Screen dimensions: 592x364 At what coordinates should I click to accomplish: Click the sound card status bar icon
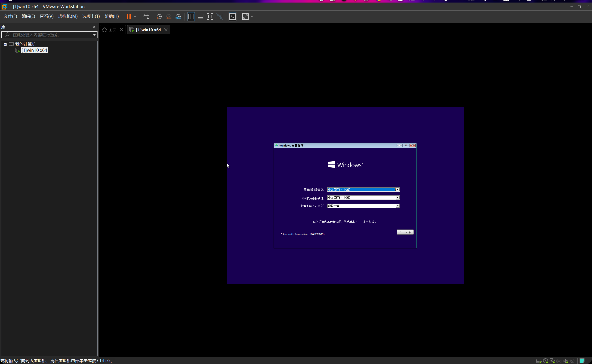[x=566, y=361]
